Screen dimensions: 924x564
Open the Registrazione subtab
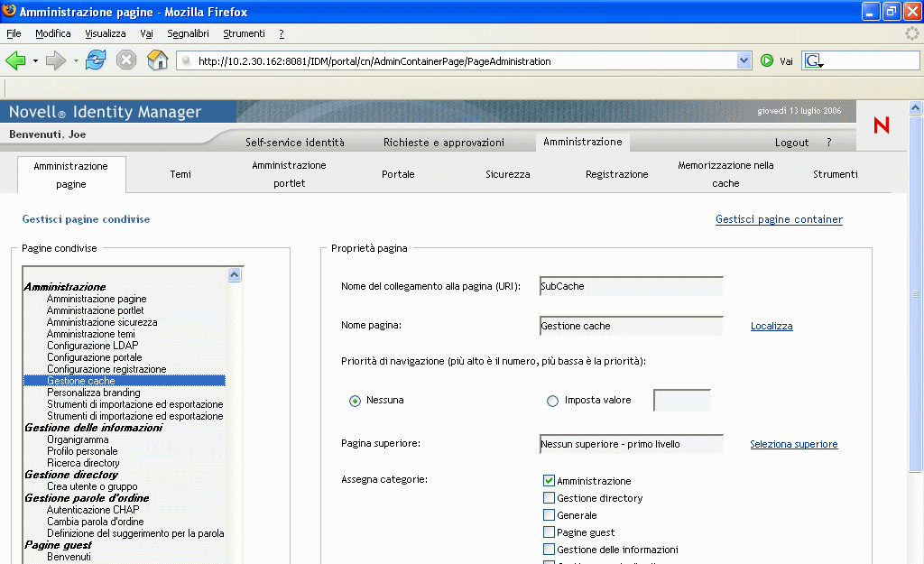pos(617,174)
